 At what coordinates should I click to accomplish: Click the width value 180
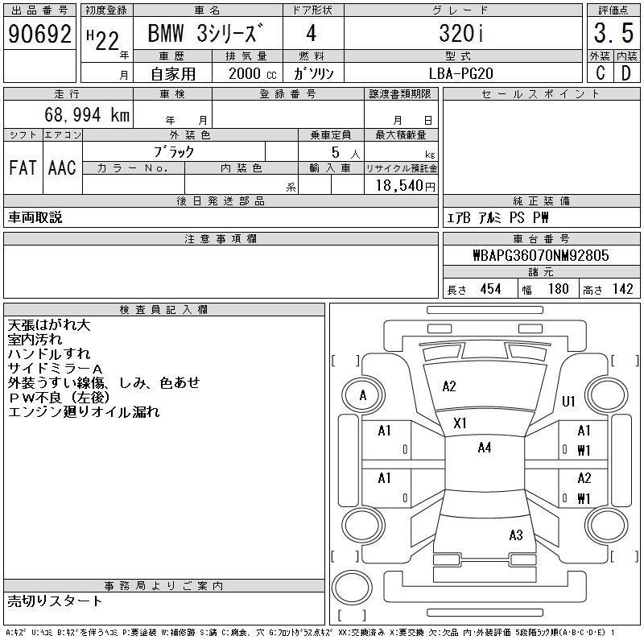(558, 289)
